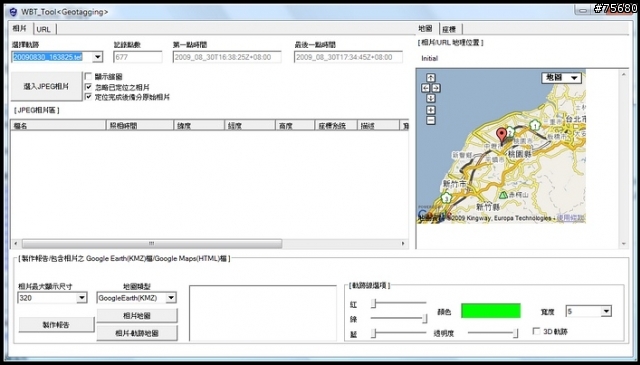Click green waypoint marker number 3
This screenshot has width=640, height=365.
pos(447,198)
